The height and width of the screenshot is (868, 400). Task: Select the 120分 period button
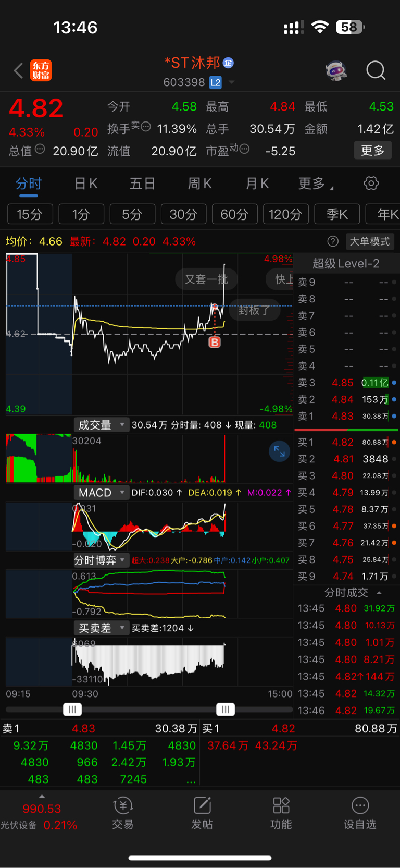point(285,214)
